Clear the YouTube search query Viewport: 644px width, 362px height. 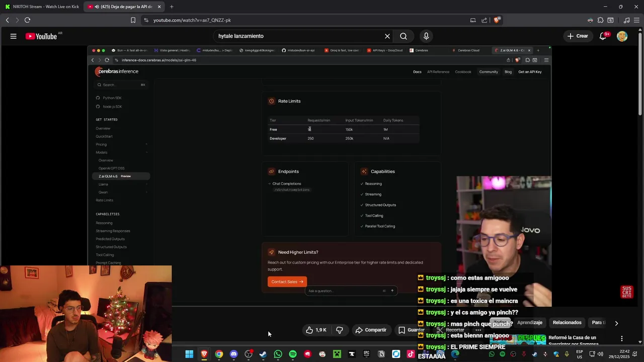387,36
